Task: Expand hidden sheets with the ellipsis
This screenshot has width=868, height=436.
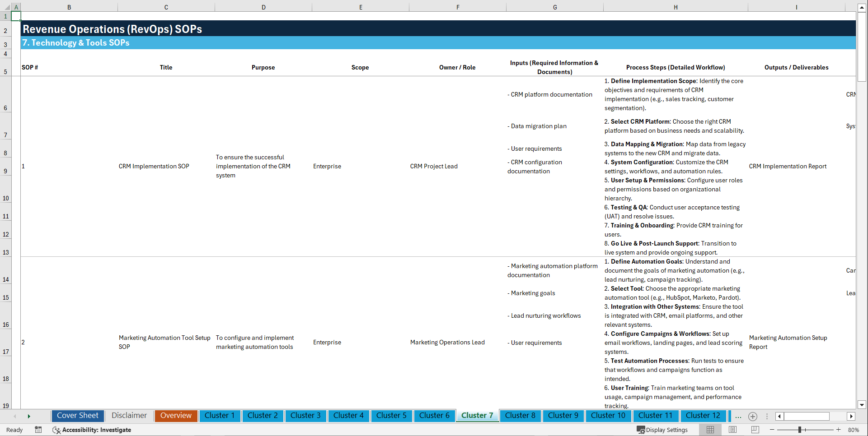Action: (738, 417)
